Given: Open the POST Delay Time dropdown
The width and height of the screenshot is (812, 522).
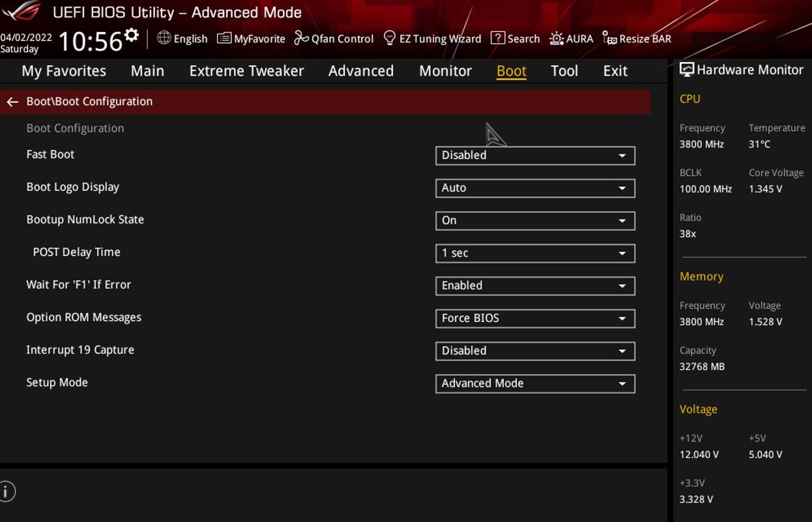Looking at the screenshot, I should (535, 253).
